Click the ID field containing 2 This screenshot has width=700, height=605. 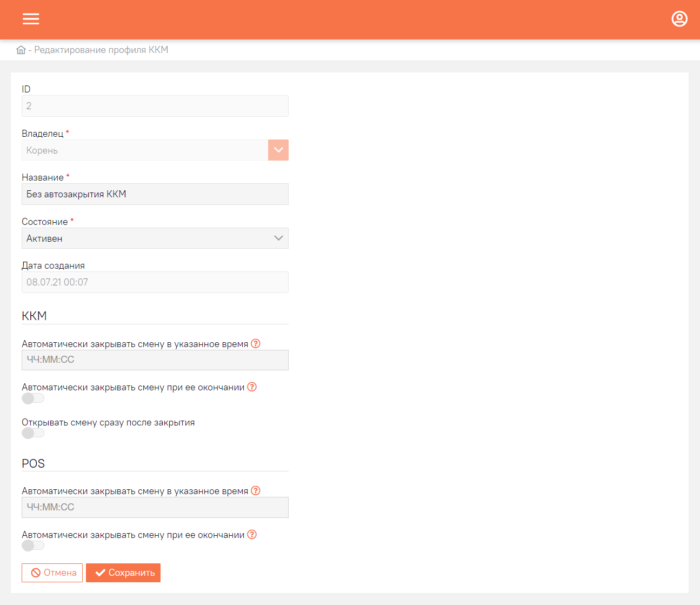pos(155,106)
